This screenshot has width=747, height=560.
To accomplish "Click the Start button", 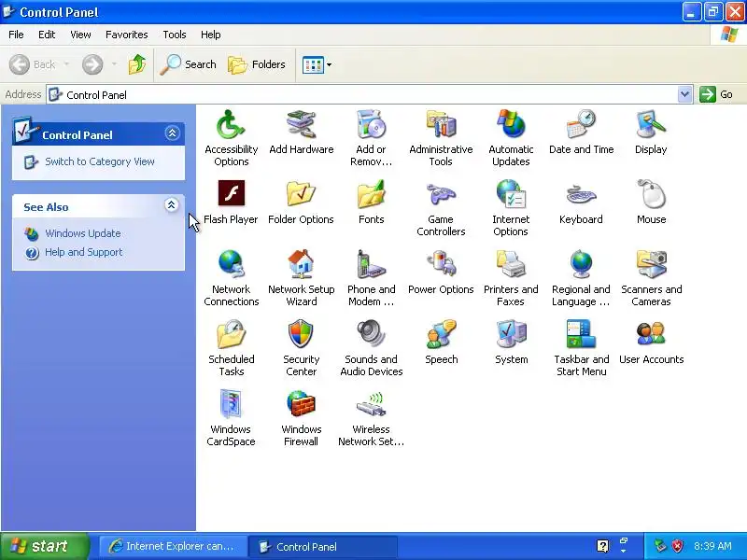I will coord(45,546).
